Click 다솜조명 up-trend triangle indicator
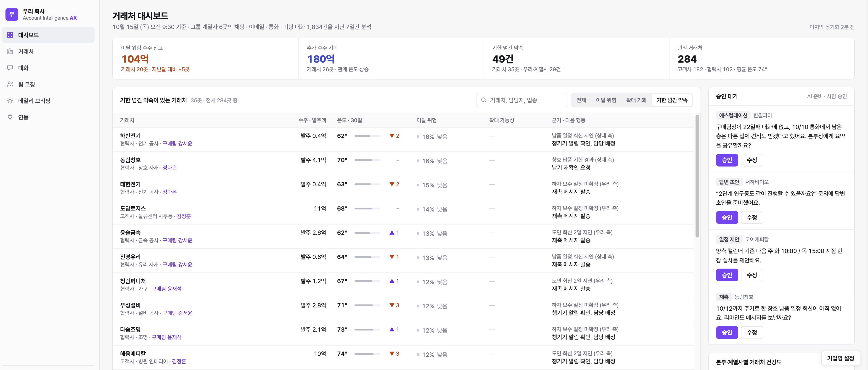The width and height of the screenshot is (868, 370). 392,329
